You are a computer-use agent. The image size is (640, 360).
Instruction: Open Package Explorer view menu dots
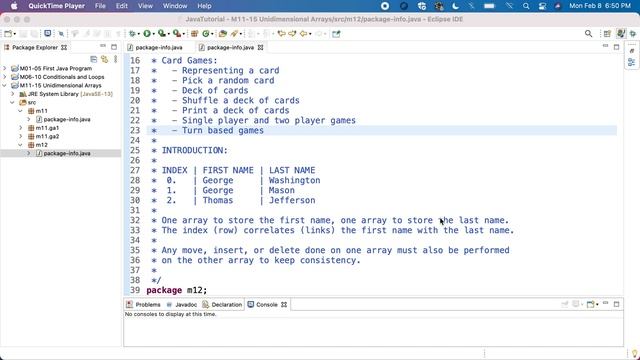116,59
